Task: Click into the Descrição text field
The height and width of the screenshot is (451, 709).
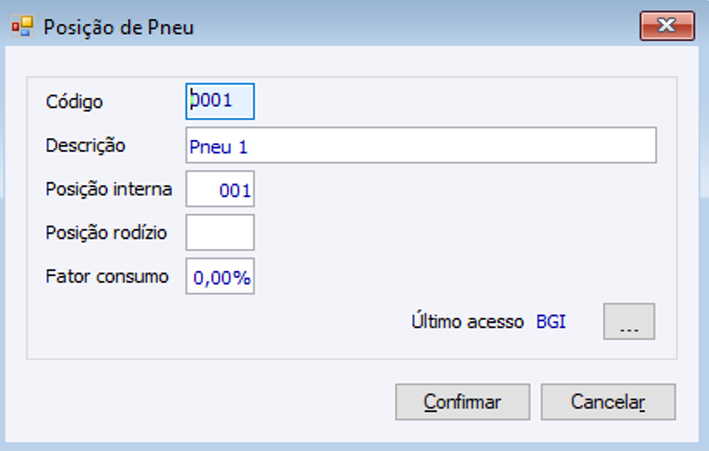Action: 420,145
